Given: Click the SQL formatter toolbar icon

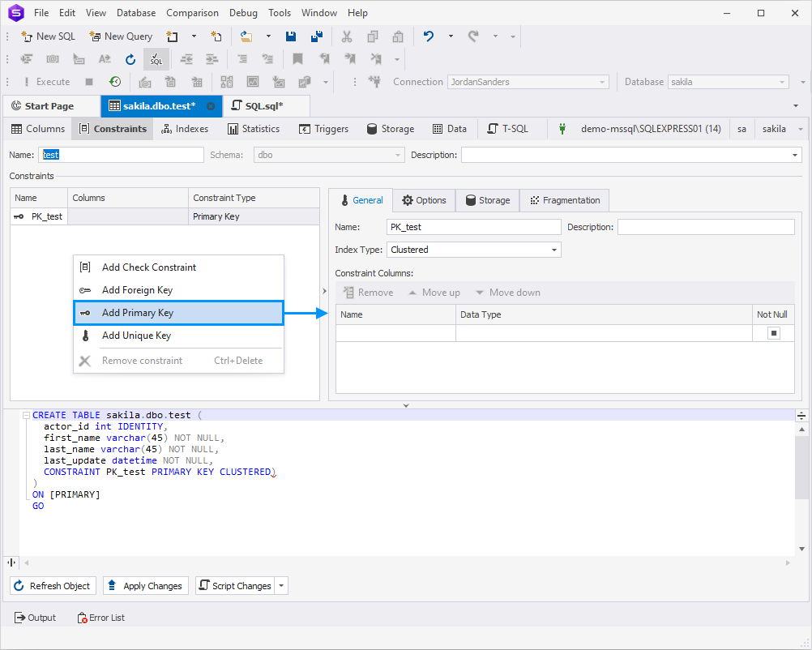Looking at the screenshot, I should click(x=156, y=58).
